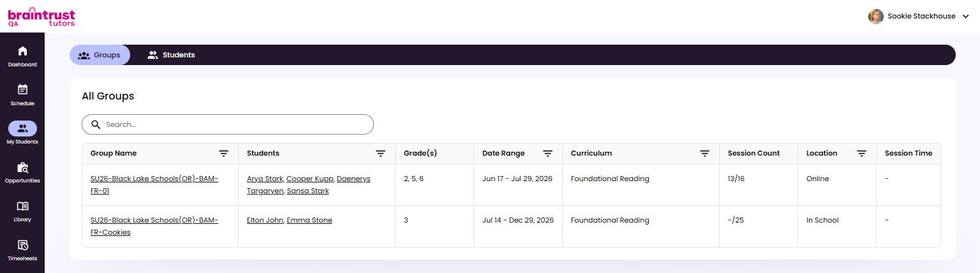980x273 pixels.
Task: Expand the user menu chevron
Action: [965, 17]
